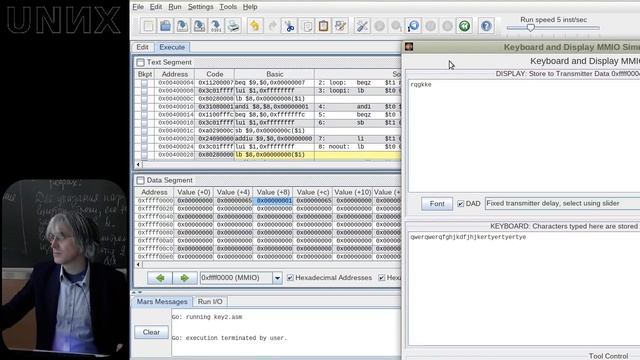The height and width of the screenshot is (360, 640).
Task: Uncheck the DAD checkbox
Action: pos(460,203)
